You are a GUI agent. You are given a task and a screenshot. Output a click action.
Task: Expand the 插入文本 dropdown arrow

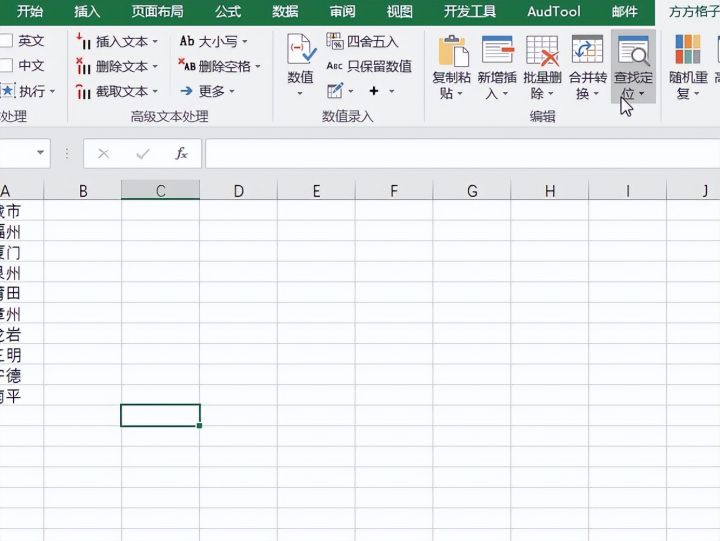(x=155, y=42)
